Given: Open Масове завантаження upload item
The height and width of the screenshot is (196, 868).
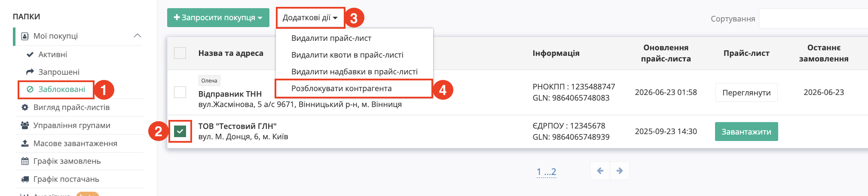Looking at the screenshot, I should coord(69,143).
